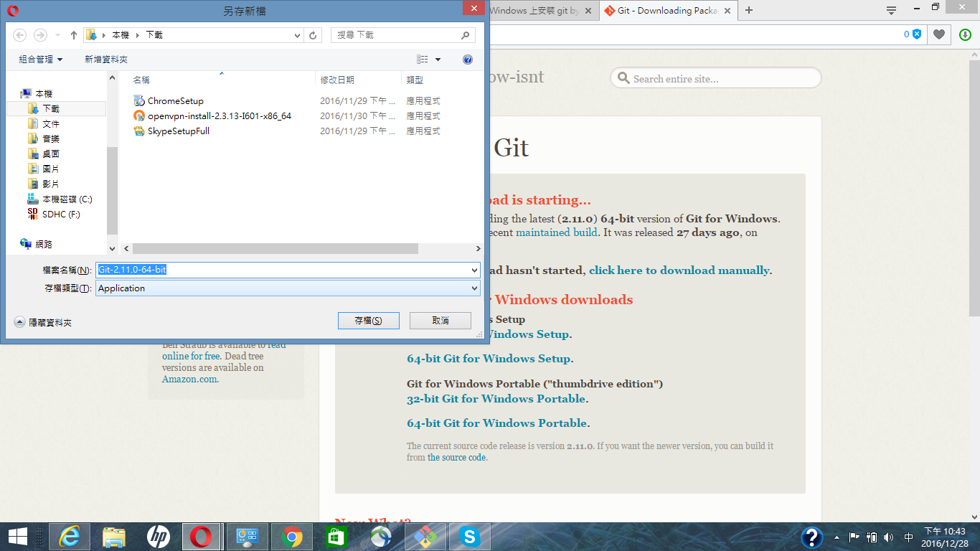The height and width of the screenshot is (551, 980).
Task: Select ChromeSetup file icon
Action: coord(139,101)
